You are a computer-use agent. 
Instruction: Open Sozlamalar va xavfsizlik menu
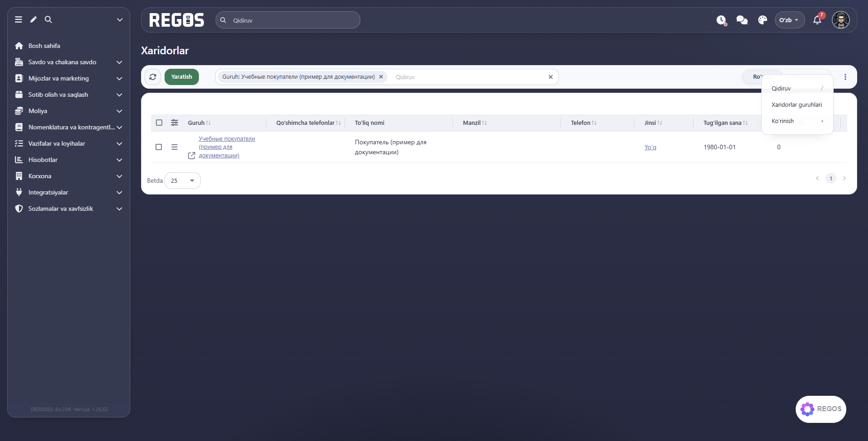tap(69, 209)
